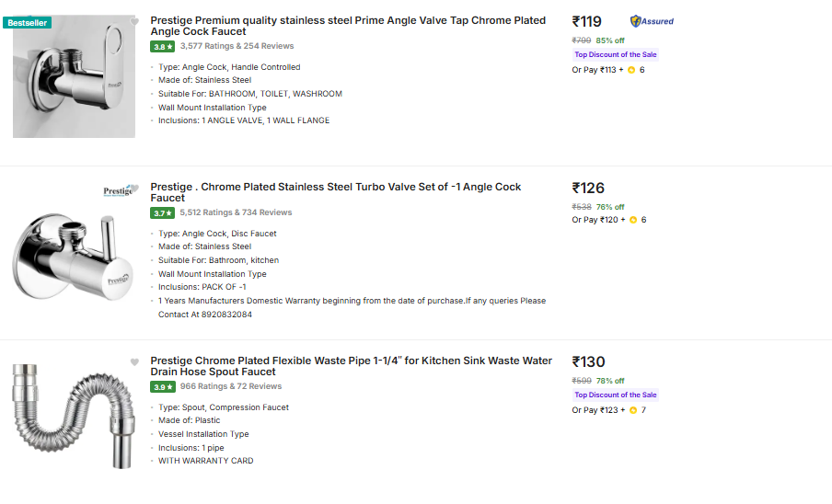The height and width of the screenshot is (504, 832).
Task: View 3,577 Ratings & 254 Reviews
Action: coord(237,46)
